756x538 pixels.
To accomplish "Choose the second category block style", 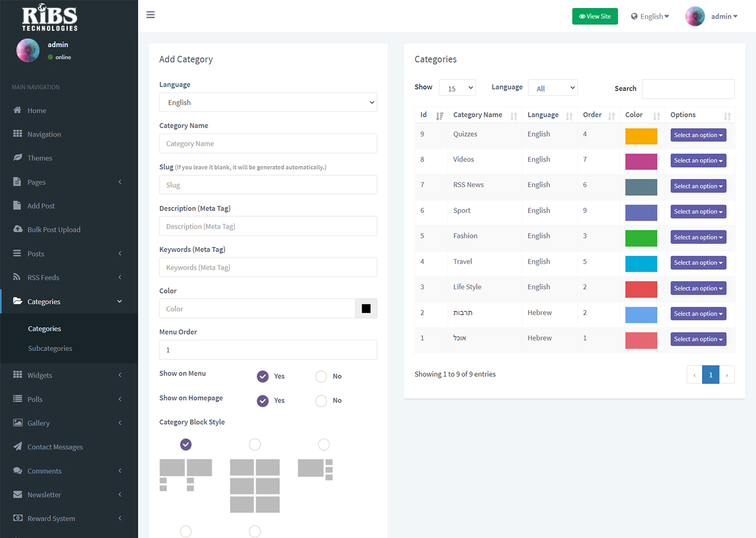I will pos(255,444).
